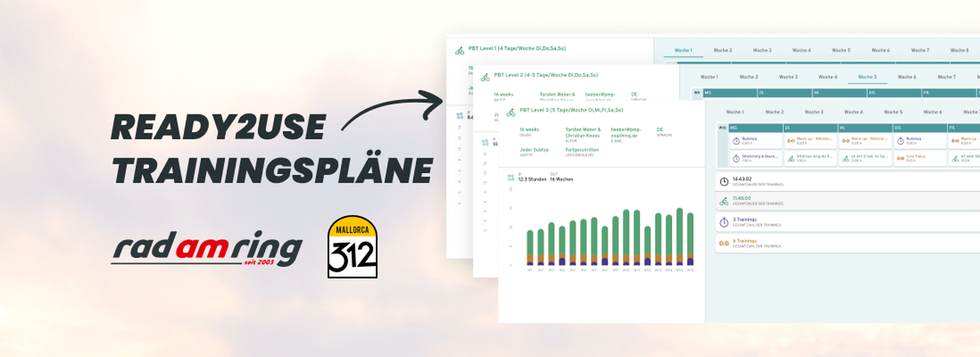
Task: Click the W5 week label in Level 2 window
Action: tap(697, 93)
